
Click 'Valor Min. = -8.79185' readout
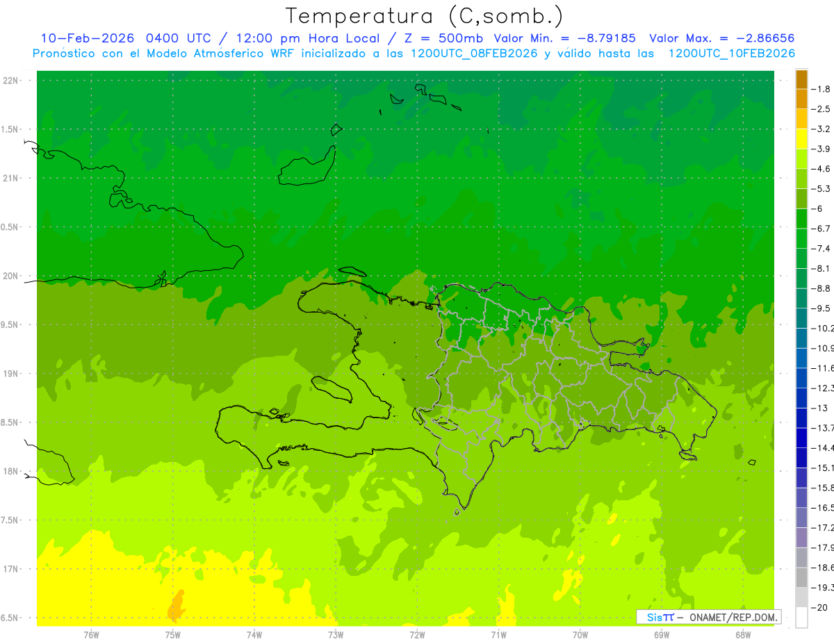[564, 38]
